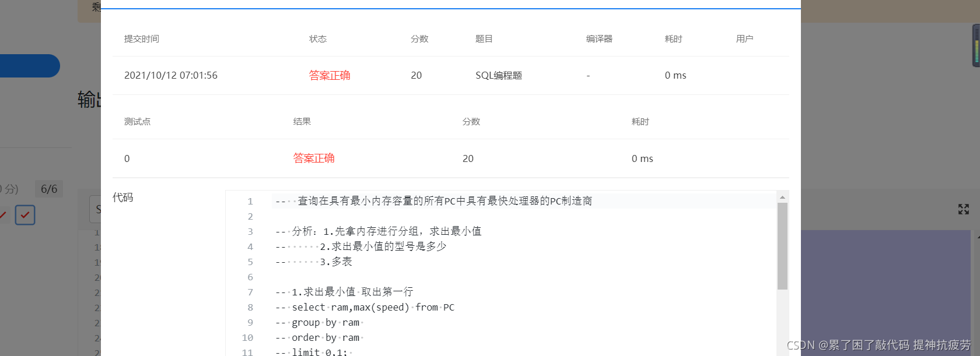Click code line 3 starting with 分析

point(379,231)
